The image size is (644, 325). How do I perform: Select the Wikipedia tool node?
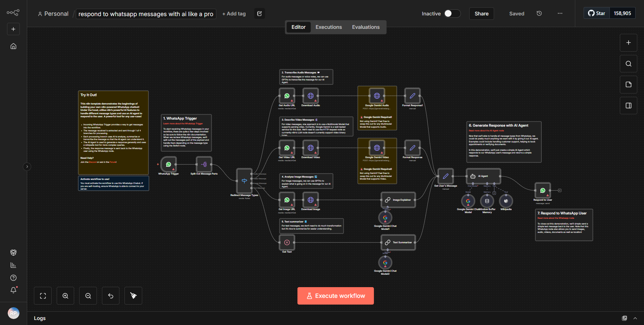(x=506, y=201)
